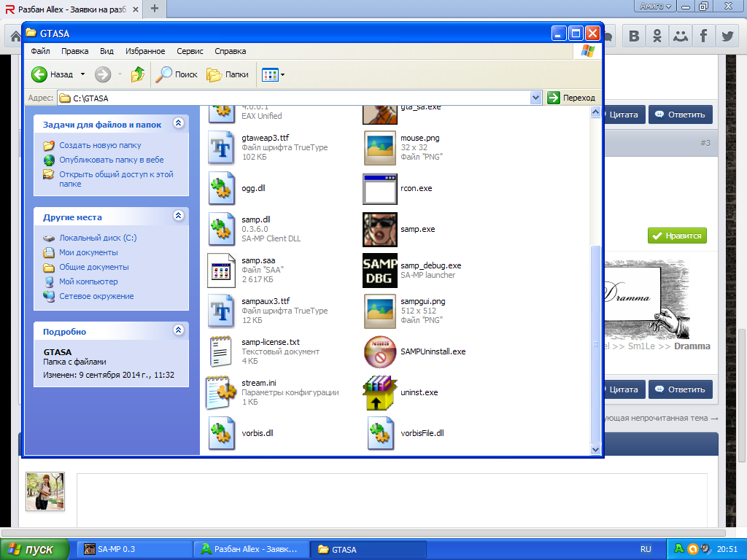747x560 pixels.
Task: Open Локальный диск (C:) link
Action: point(98,238)
